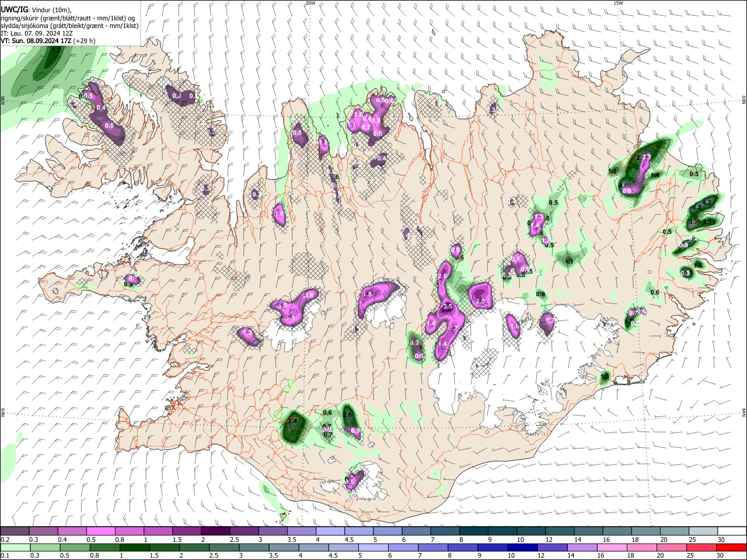Pick the light blue 5 swatch on rain scale

(373, 547)
